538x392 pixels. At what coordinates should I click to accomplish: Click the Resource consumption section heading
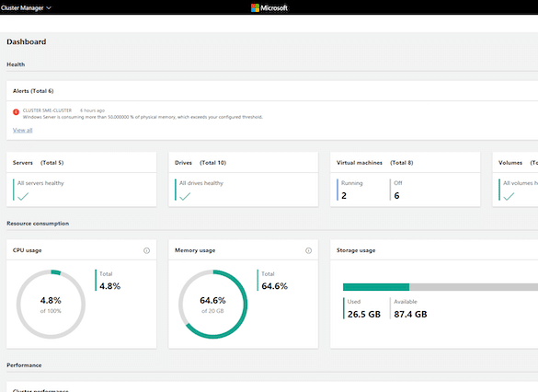(38, 224)
